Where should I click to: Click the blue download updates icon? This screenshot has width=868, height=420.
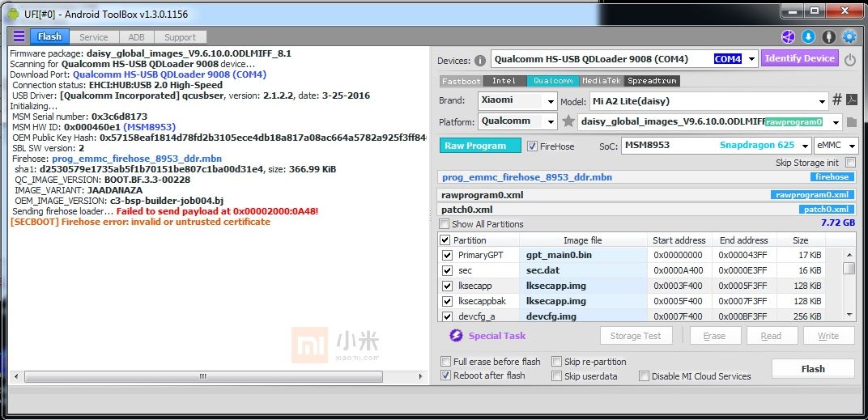[x=808, y=37]
